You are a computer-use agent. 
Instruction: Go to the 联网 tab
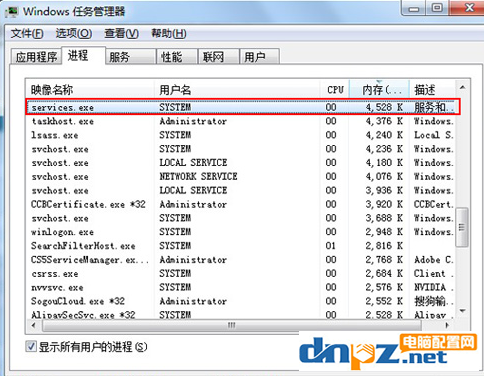click(x=219, y=57)
